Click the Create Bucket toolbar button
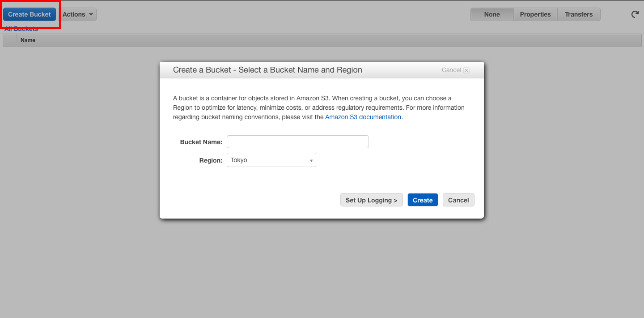 (30, 14)
